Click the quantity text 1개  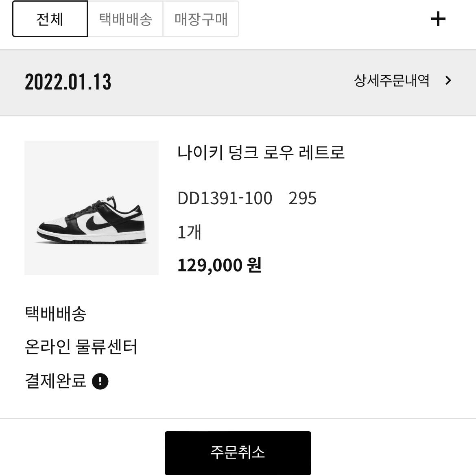[x=189, y=232]
